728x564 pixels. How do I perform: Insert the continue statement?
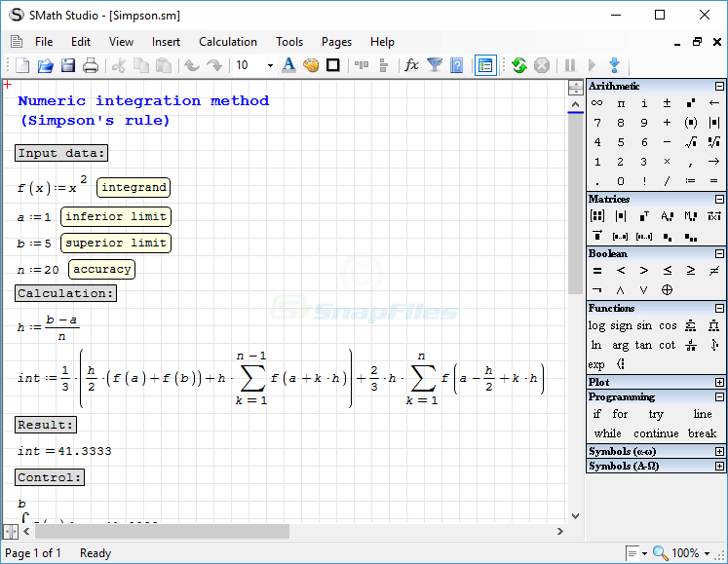[x=656, y=433]
